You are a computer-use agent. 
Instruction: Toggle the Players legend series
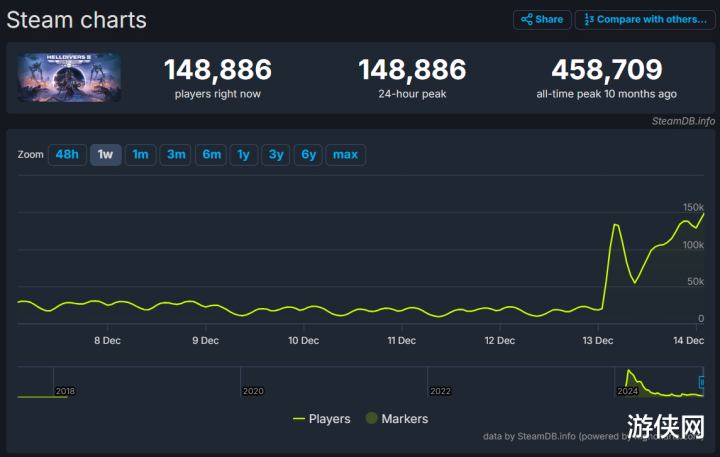tap(322, 419)
